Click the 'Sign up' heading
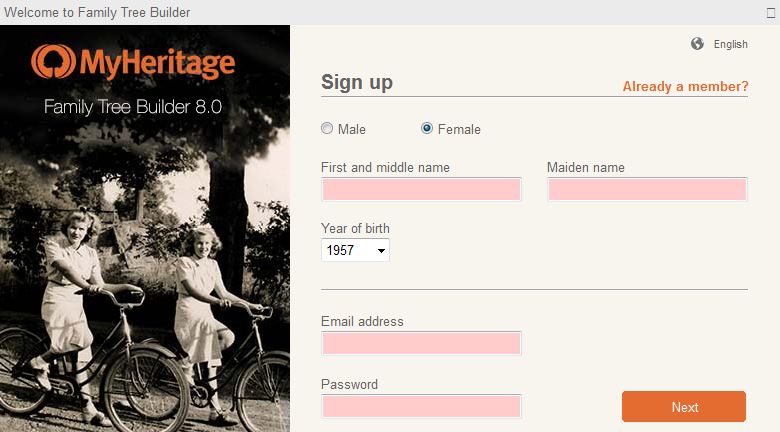The image size is (780, 432). 357,82
